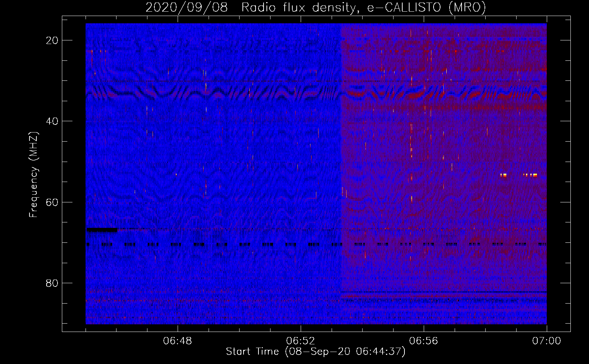Click the 06:48 time tick label

(x=178, y=341)
